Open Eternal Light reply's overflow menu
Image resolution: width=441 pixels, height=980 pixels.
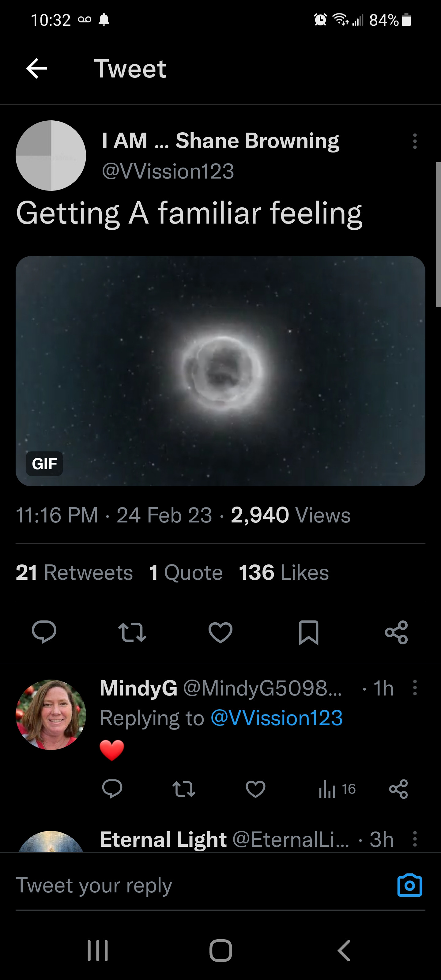tap(415, 839)
